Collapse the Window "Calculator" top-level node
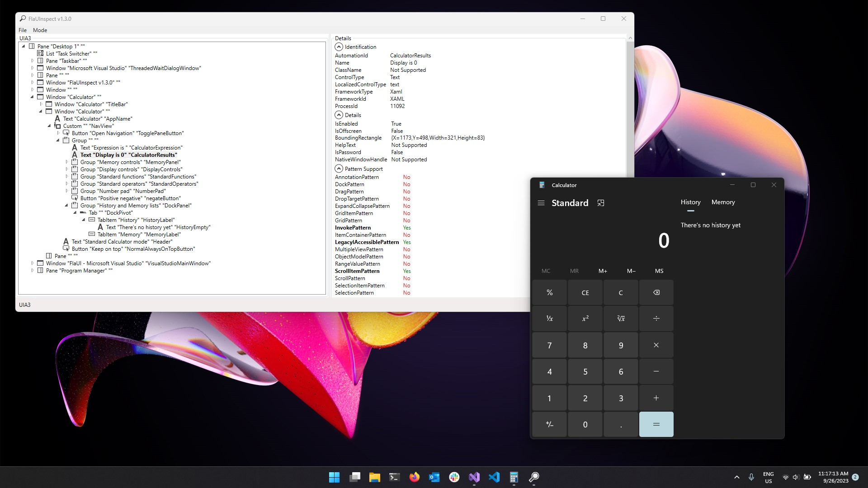Screen dimensions: 868x488 point(32,97)
